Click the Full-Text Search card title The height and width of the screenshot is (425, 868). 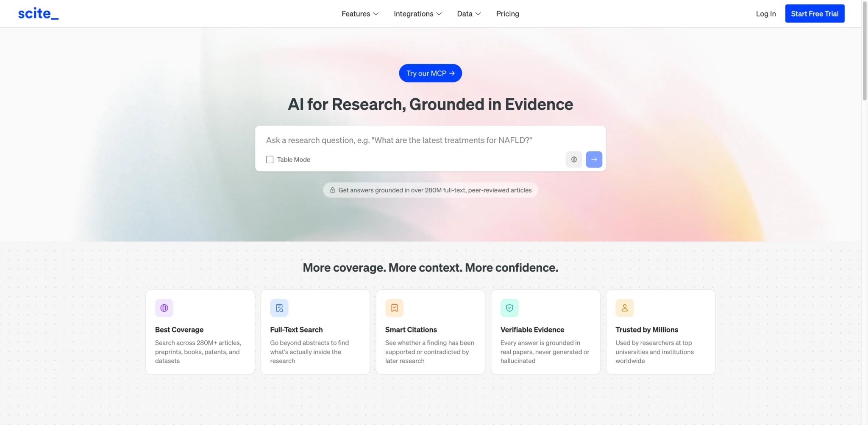[x=296, y=330]
